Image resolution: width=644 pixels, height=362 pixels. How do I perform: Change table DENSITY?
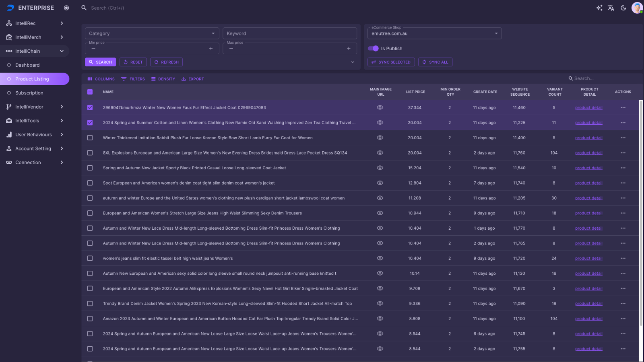tap(163, 79)
